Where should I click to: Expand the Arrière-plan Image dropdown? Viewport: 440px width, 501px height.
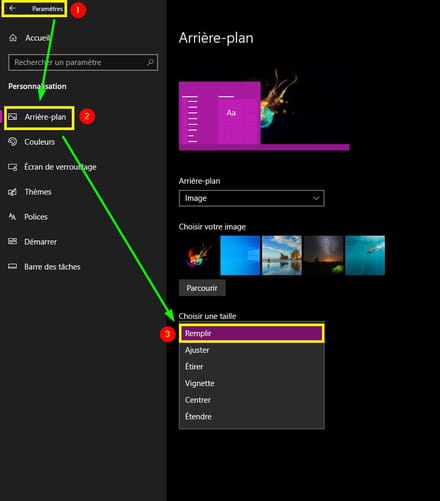(x=251, y=198)
